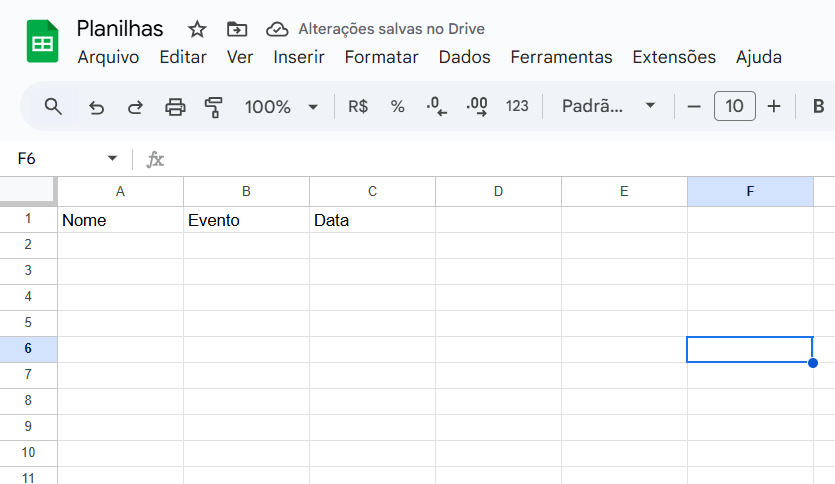The image size is (835, 484).
Task: Open the 100% zoom dropdown
Action: click(281, 106)
